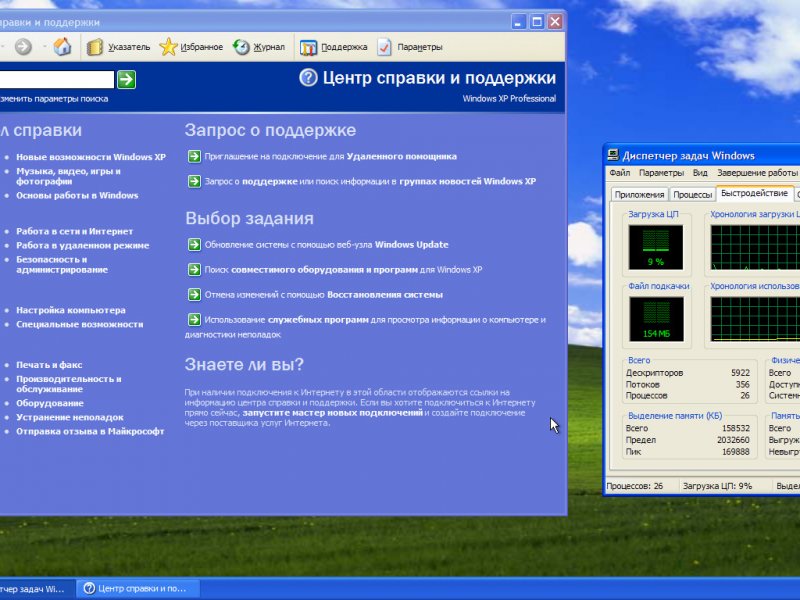
Task: Go to Help Center home page icon
Action: (x=62, y=46)
